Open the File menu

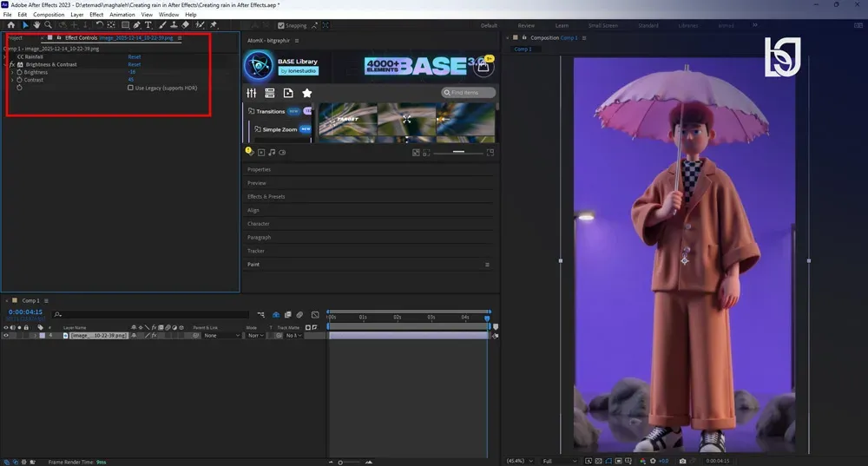coord(7,15)
